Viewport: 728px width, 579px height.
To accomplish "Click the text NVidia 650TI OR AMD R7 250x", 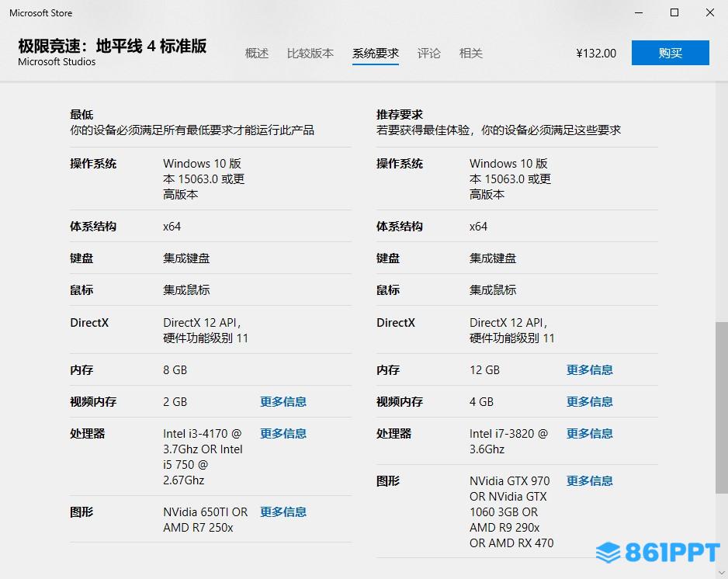I will [x=205, y=519].
